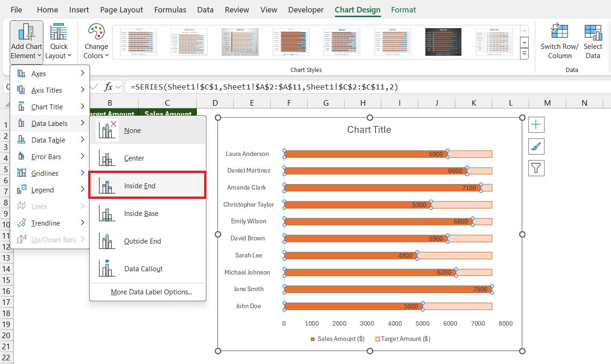Image resolution: width=611 pixels, height=364 pixels.
Task: Click the green plus Chart Elements button
Action: click(x=536, y=125)
